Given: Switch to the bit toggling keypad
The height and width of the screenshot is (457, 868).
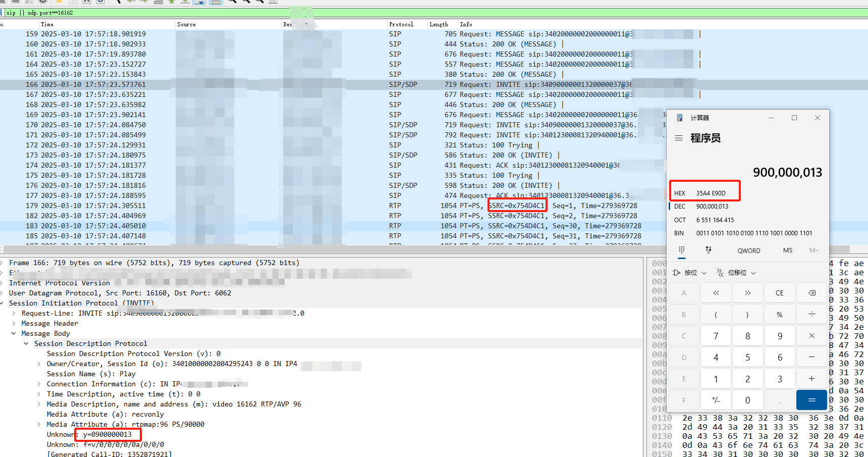Looking at the screenshot, I should (x=709, y=250).
